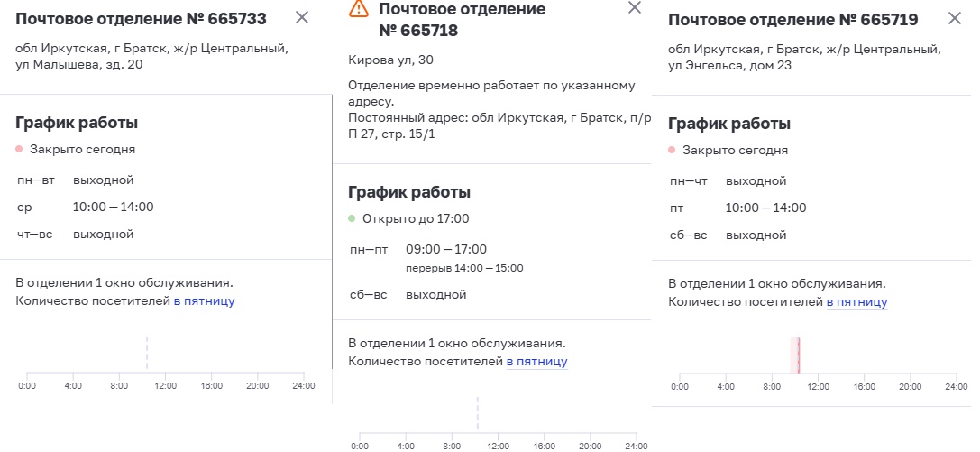Click the red highlighted bar in the 665719 chart
Screen dimensions: 980x452
tap(795, 355)
